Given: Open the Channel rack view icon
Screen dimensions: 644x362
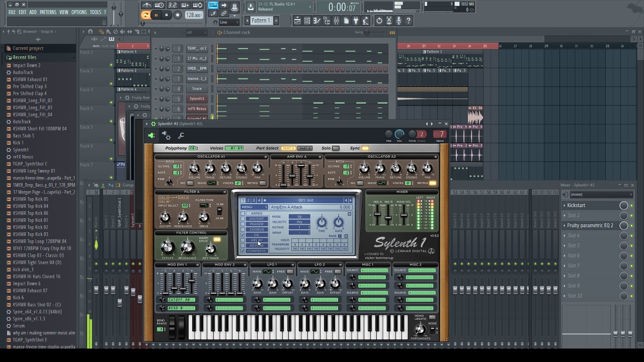Looking at the screenshot, I should 306,21.
